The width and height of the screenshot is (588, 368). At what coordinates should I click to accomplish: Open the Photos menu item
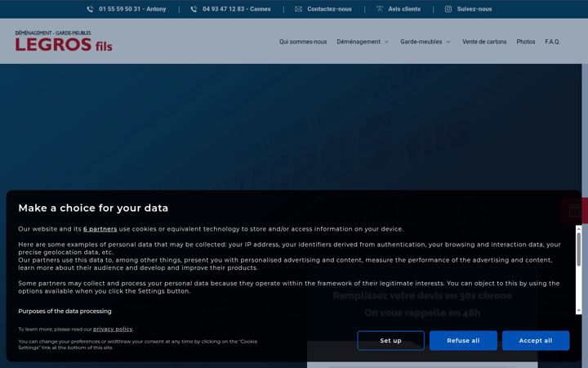click(526, 42)
